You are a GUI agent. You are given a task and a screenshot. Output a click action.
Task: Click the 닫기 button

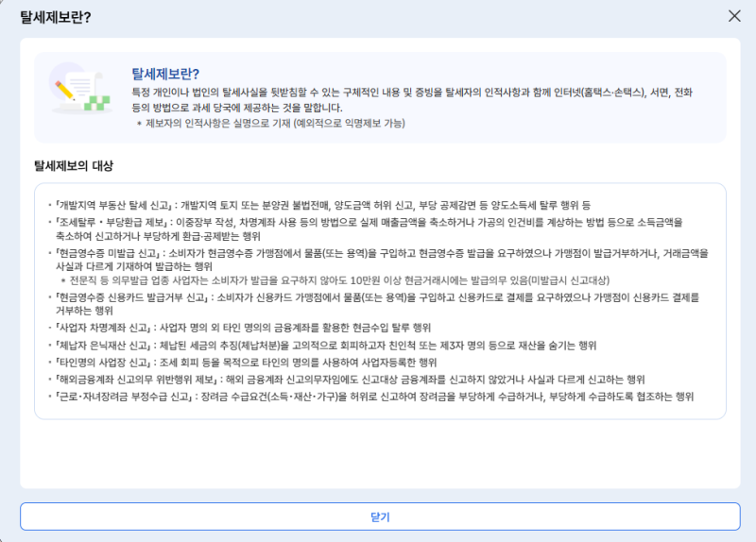coord(380,517)
